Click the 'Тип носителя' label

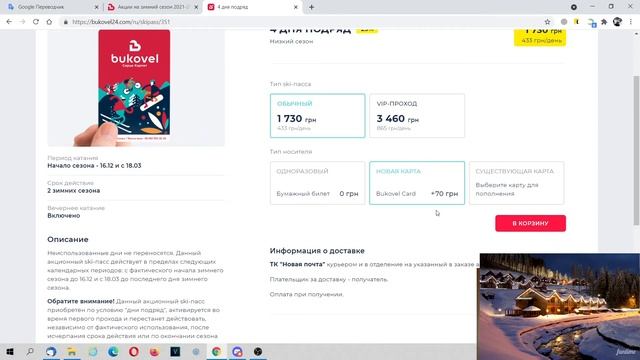(x=291, y=152)
